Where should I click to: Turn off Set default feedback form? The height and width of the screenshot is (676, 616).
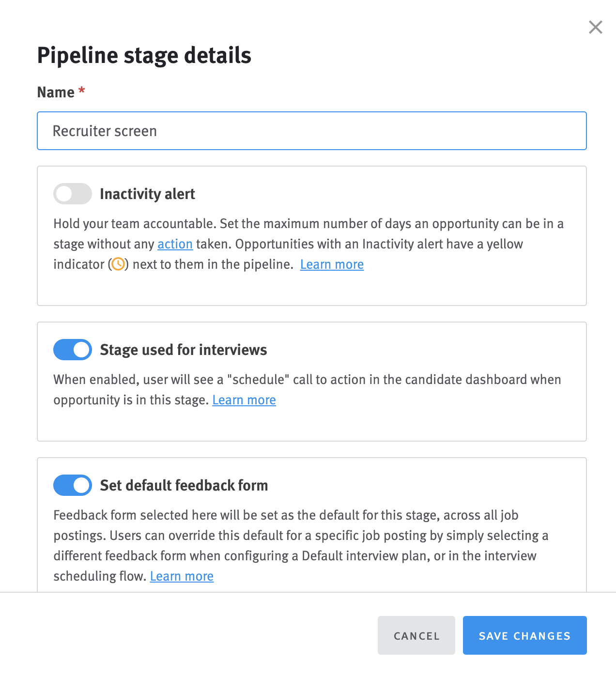(x=72, y=485)
